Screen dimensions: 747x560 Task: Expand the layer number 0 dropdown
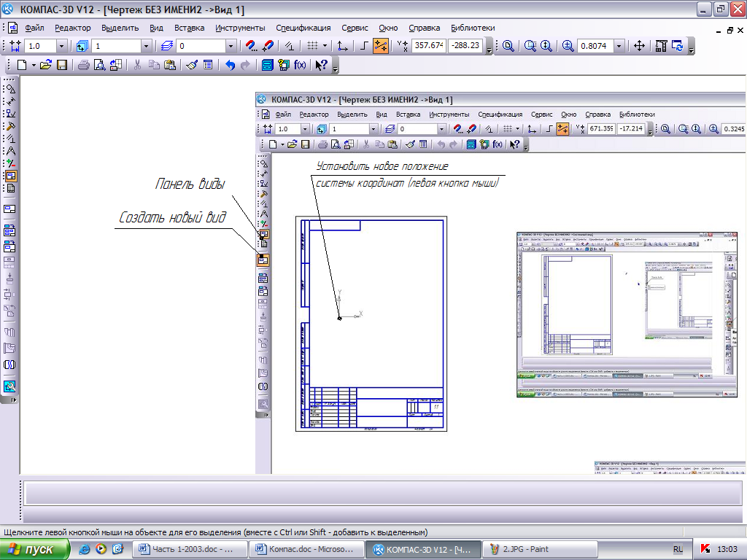231,46
